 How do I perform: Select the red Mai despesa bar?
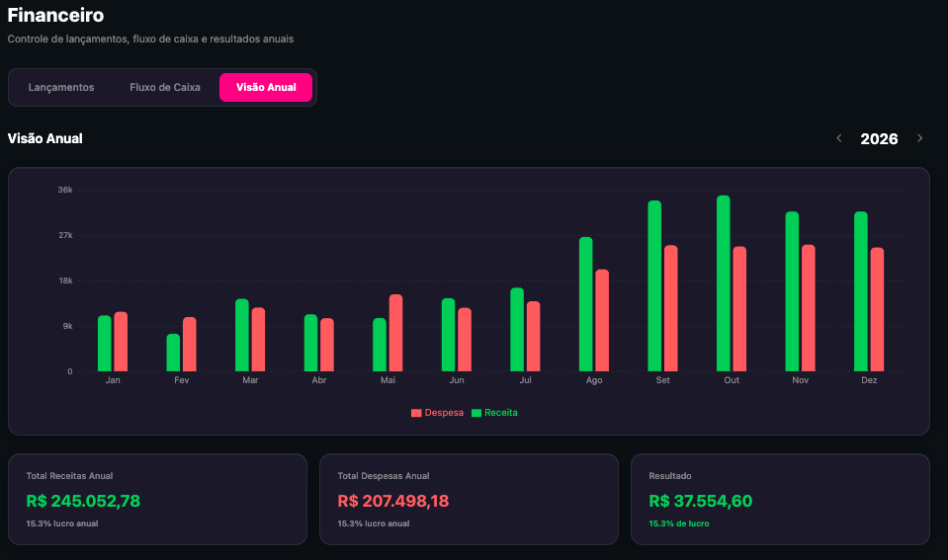396,333
